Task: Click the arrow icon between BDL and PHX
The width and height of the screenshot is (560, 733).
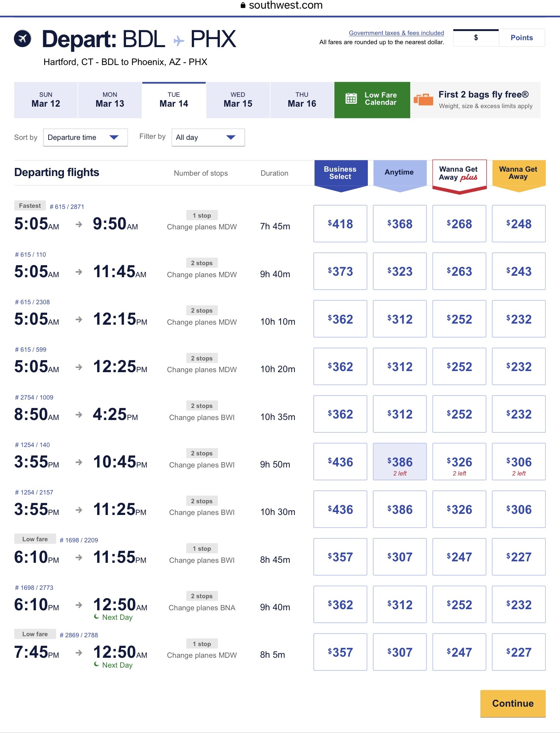Action: [x=178, y=41]
